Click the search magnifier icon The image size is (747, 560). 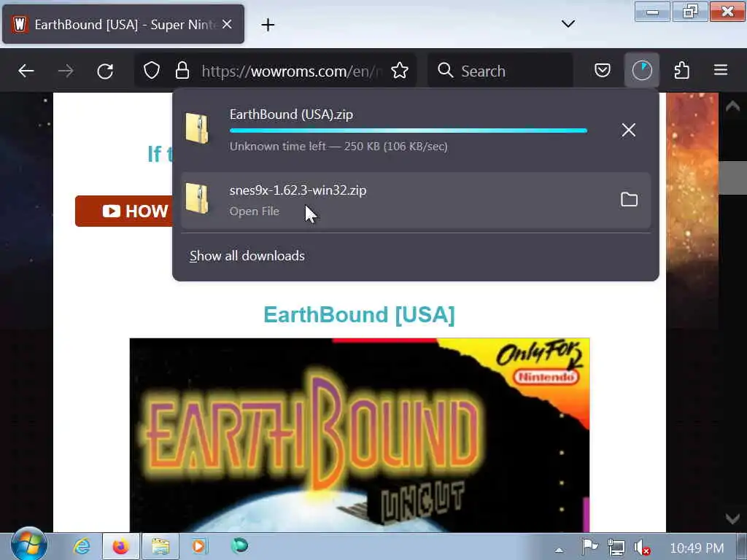point(446,70)
